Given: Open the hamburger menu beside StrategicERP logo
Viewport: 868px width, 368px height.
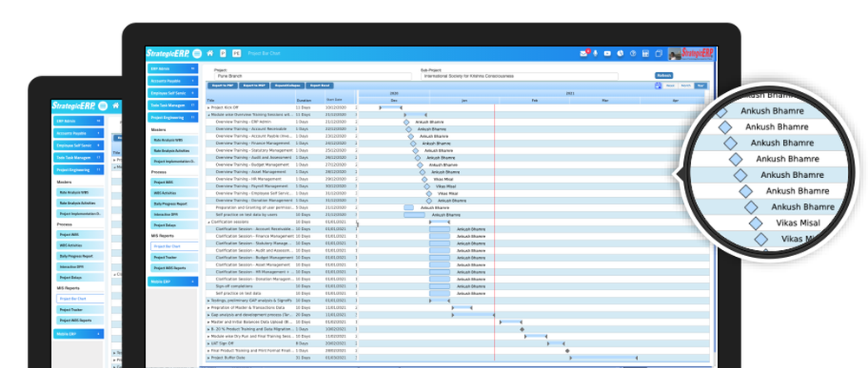Looking at the screenshot, I should (x=197, y=54).
